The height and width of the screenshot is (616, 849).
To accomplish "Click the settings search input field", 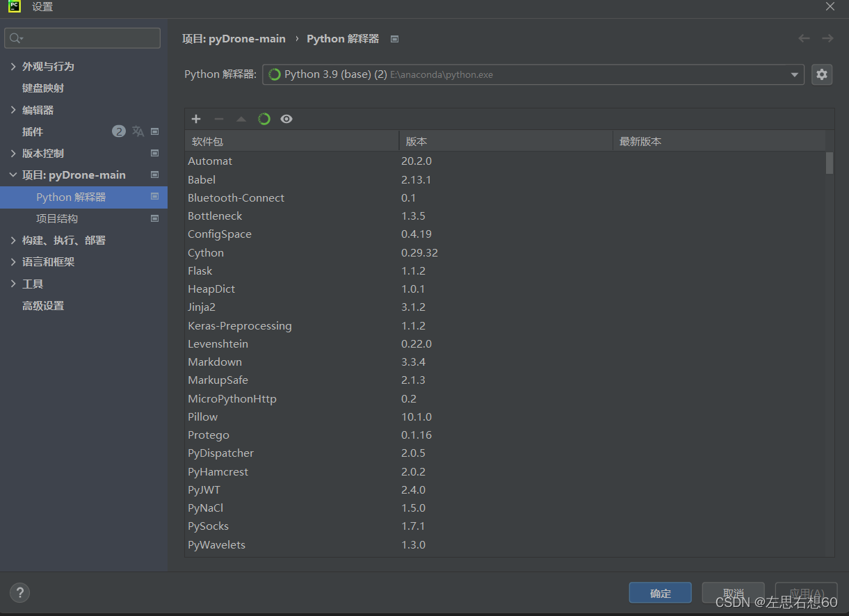I will pos(82,38).
